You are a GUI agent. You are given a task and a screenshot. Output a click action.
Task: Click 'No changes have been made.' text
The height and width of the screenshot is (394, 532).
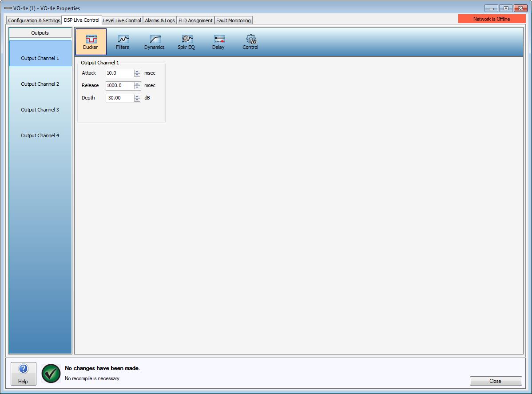103,368
